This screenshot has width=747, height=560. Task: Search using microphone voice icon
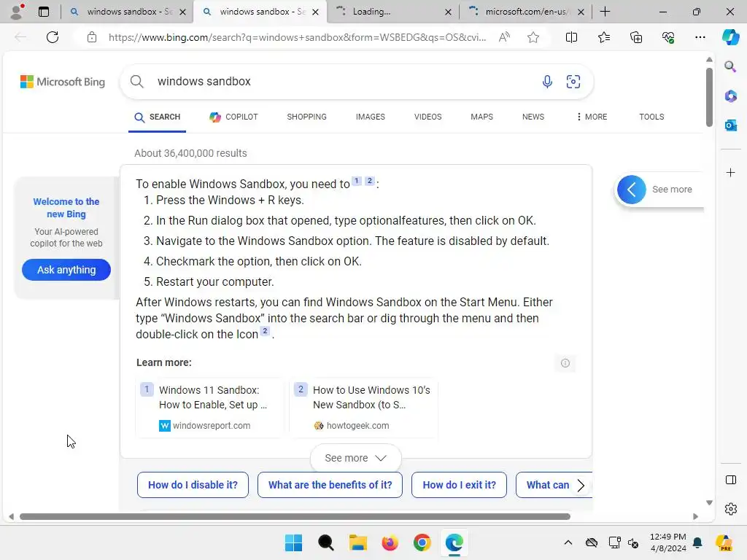(547, 82)
